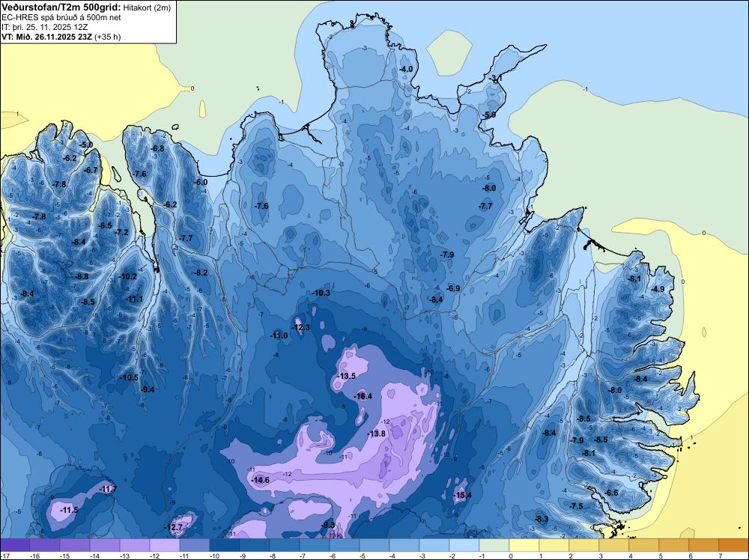This screenshot has height=560, width=749.
Task: Click the -12.3 temperature label
Action: pyautogui.click(x=301, y=327)
